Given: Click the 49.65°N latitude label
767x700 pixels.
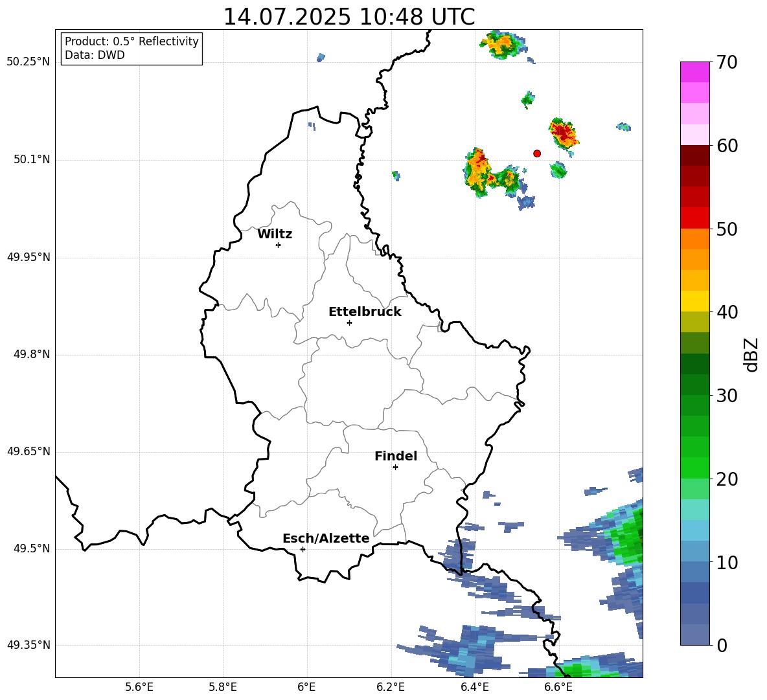Looking at the screenshot, I should point(29,452).
